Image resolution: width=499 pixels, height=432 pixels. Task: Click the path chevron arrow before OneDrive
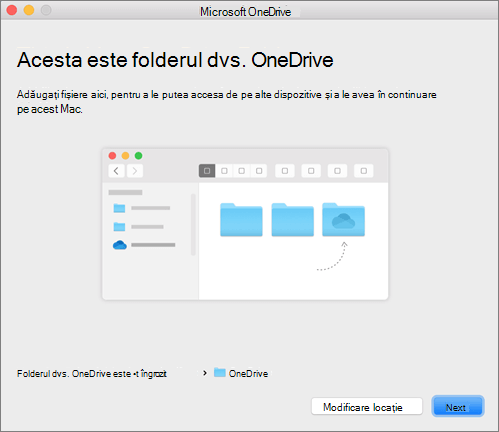click(205, 373)
